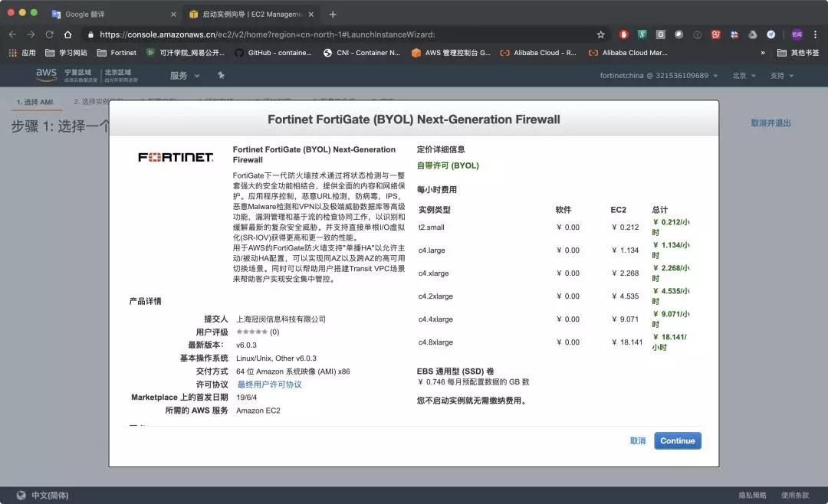Click the pin shortcut icon in AWS header
Screen dimensions: 828x504
click(x=221, y=76)
